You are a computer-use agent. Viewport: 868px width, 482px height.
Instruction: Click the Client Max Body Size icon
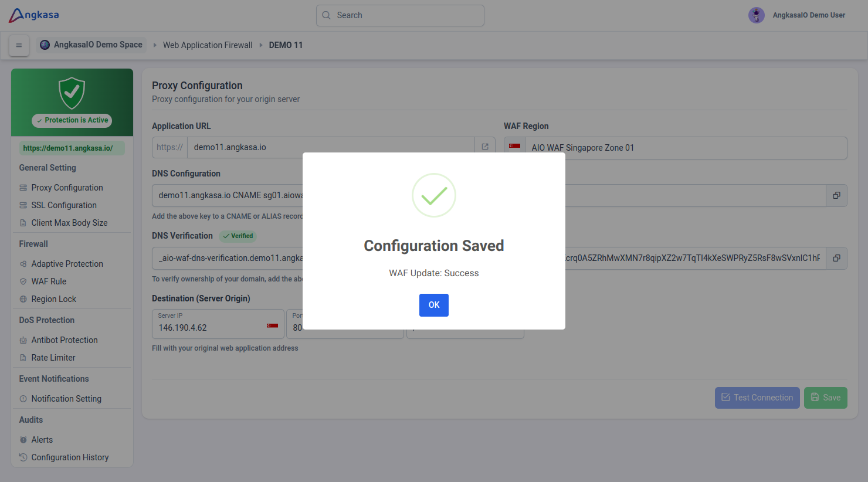click(23, 223)
